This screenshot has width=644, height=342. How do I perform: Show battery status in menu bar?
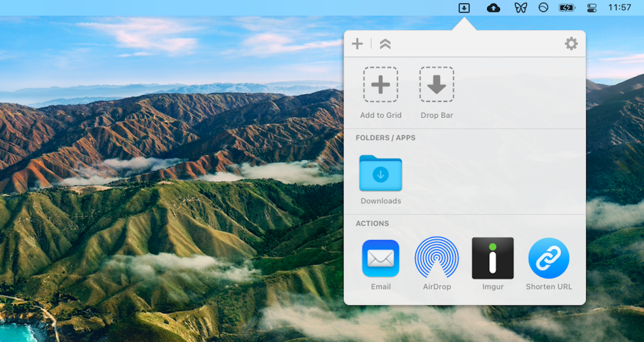click(566, 8)
